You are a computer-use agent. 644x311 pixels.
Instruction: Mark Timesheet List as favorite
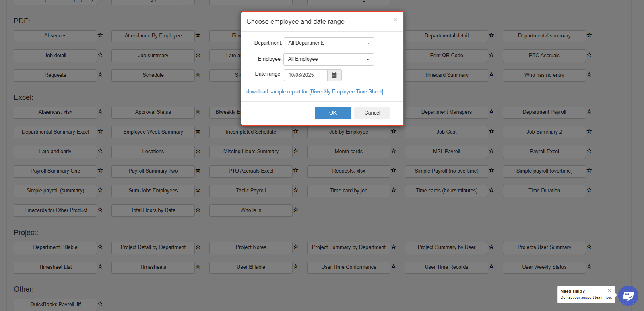(x=100, y=267)
